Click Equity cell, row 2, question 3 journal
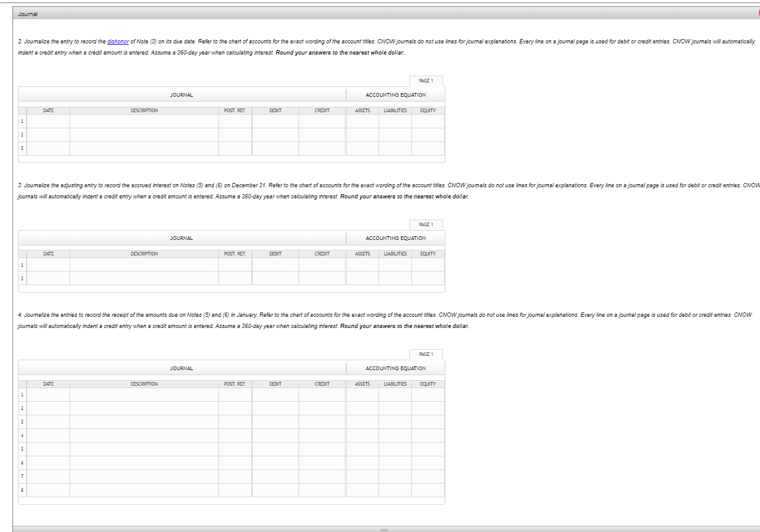 coord(428,278)
